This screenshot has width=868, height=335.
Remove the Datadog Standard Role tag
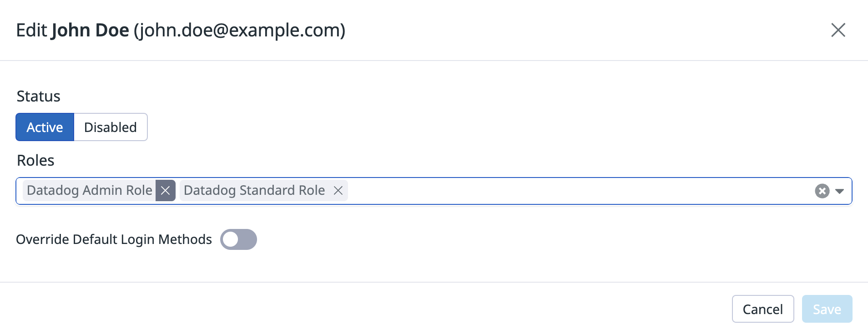[338, 190]
